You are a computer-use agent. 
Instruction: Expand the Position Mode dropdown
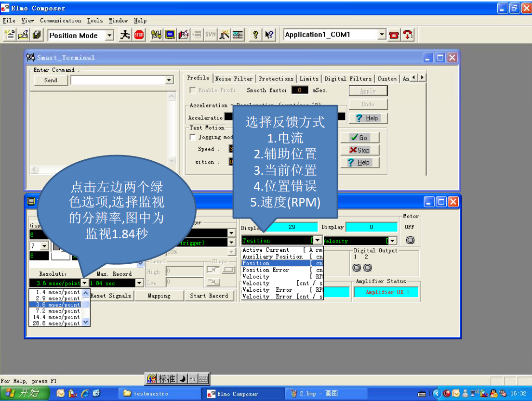click(109, 35)
